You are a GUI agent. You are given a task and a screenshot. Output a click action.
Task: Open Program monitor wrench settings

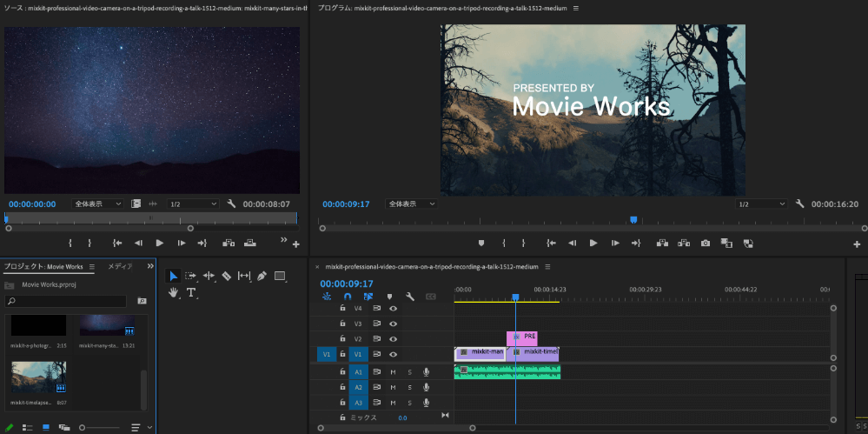pos(799,204)
